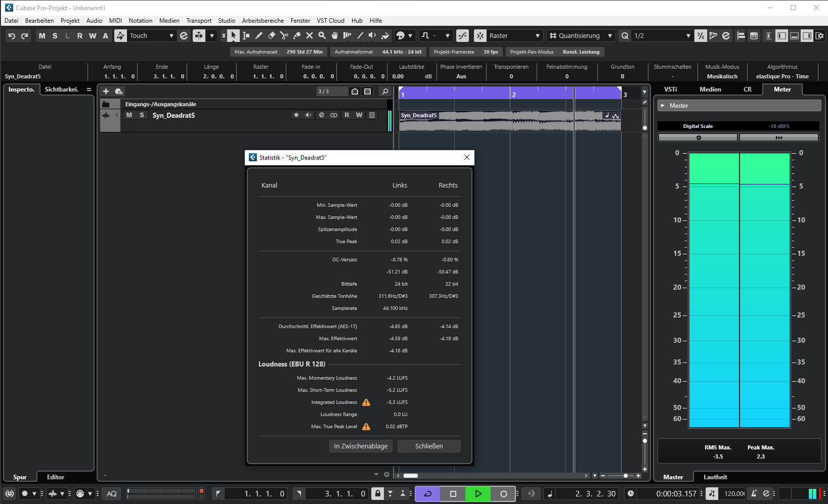The image size is (828, 504).
Task: Open the Quantisierung preset dropdown
Action: (x=610, y=35)
